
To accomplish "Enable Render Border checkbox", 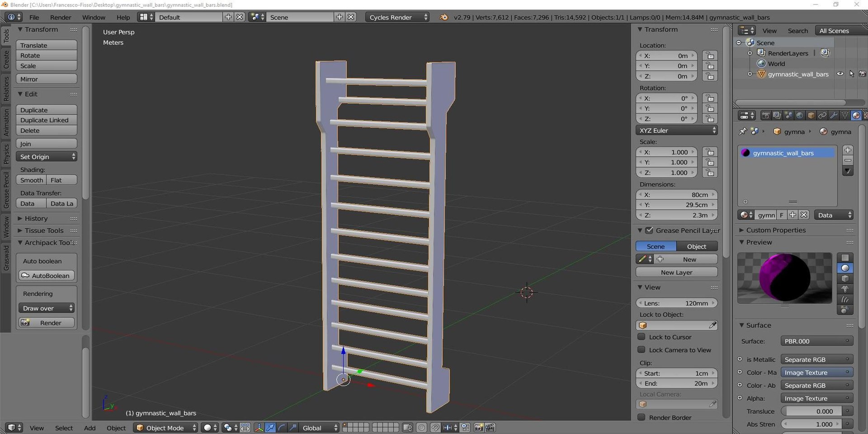I will (641, 417).
